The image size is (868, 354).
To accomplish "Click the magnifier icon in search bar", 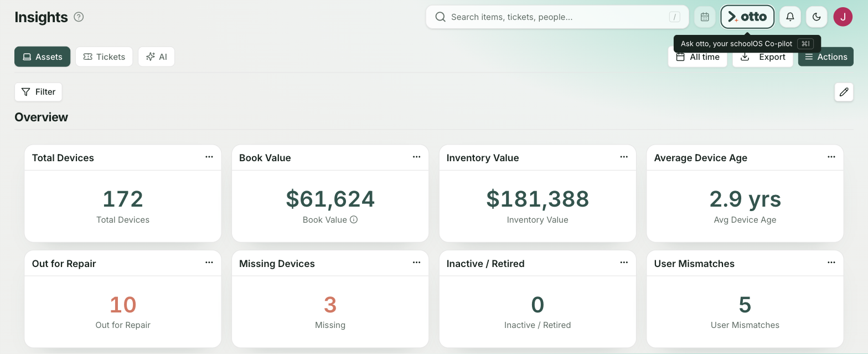I will 441,17.
